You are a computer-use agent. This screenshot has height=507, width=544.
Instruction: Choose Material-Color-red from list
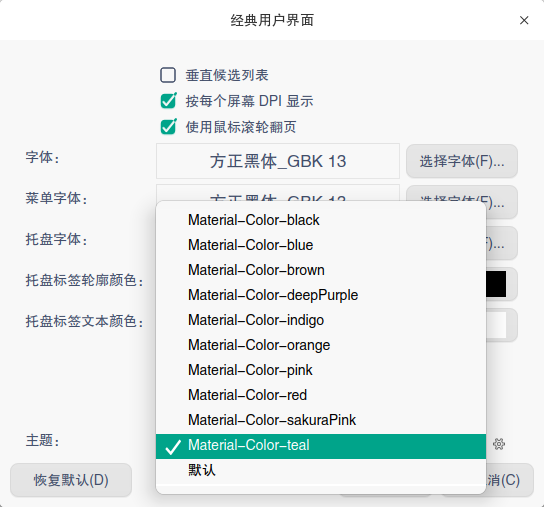coord(321,395)
